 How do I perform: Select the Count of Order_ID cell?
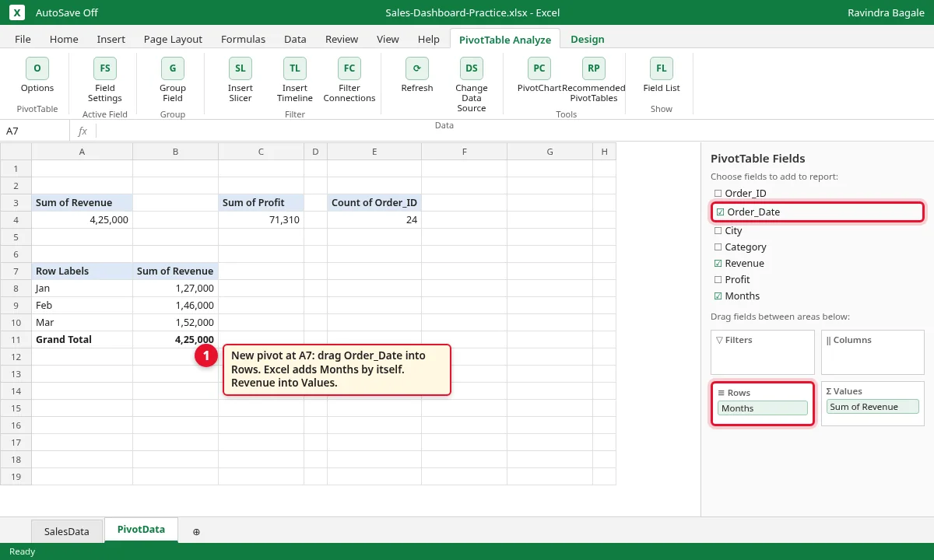(x=374, y=202)
